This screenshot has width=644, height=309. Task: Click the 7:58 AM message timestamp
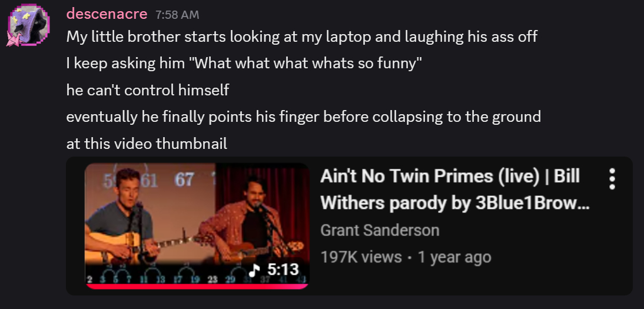177,15
